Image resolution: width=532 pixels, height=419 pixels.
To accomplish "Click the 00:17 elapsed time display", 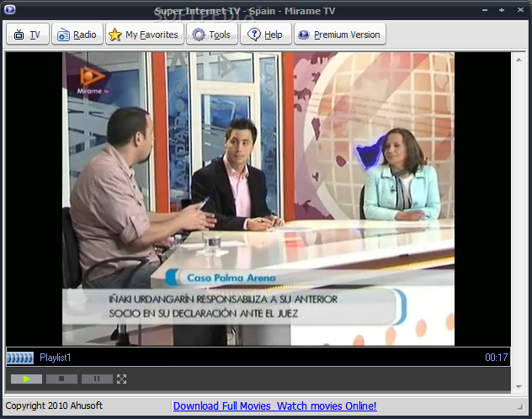I will coord(496,358).
